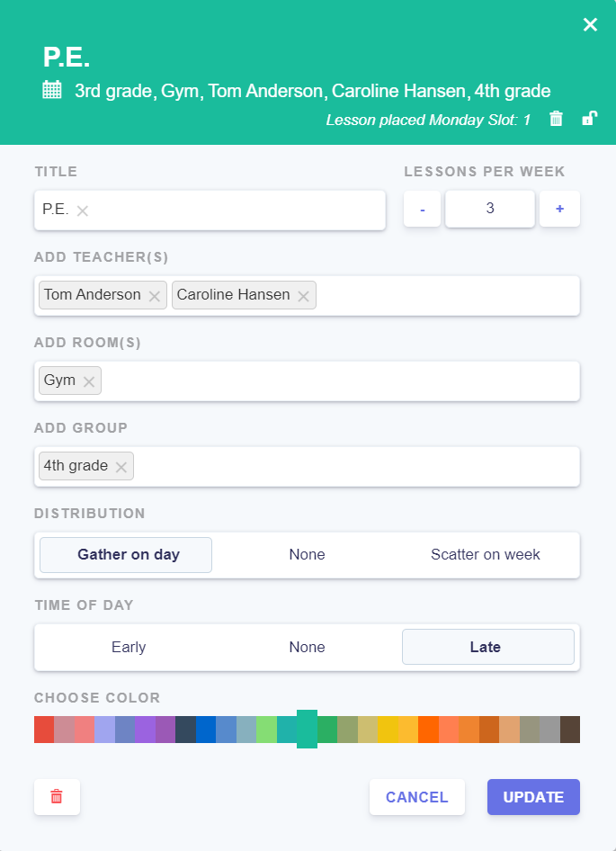Image resolution: width=616 pixels, height=851 pixels.
Task: Click the red delete trash button at bottom
Action: [x=57, y=797]
